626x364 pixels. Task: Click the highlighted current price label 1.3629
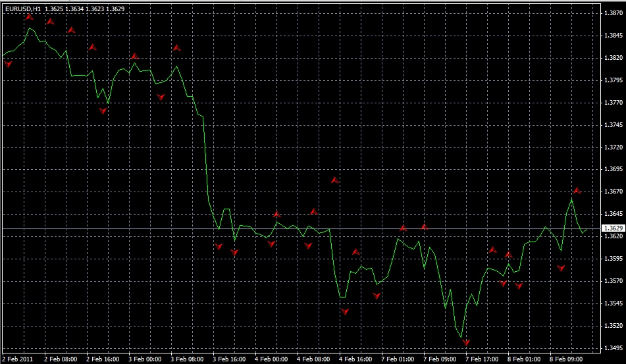point(613,228)
